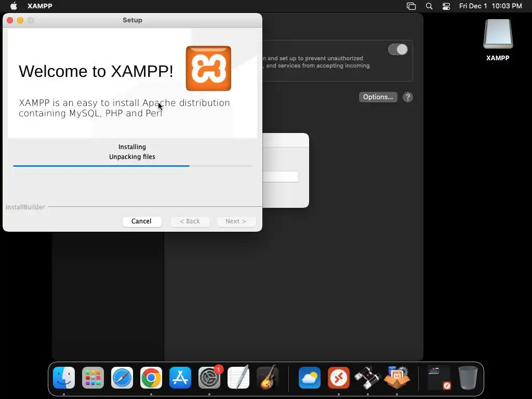Viewport: 532px width, 399px height.
Task: Minimize the Setup window
Action: point(20,20)
